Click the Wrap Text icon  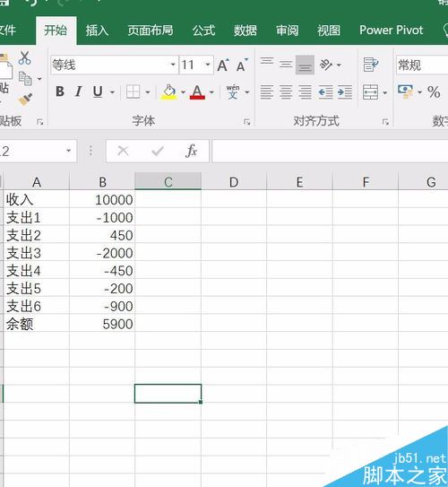click(371, 65)
